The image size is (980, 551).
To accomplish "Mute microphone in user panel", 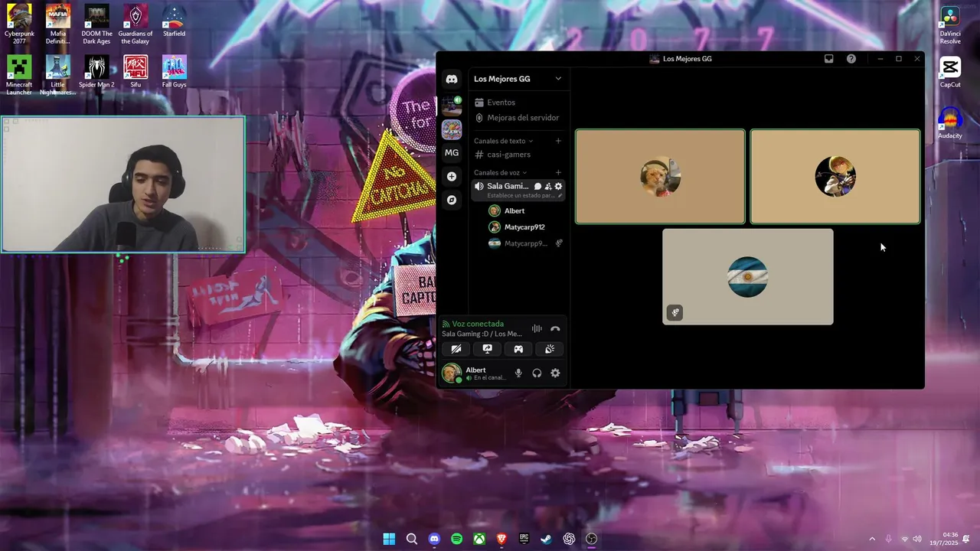I will tap(518, 373).
